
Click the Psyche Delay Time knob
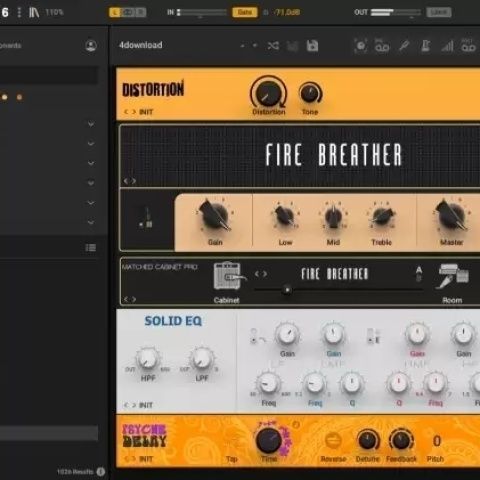(269, 440)
